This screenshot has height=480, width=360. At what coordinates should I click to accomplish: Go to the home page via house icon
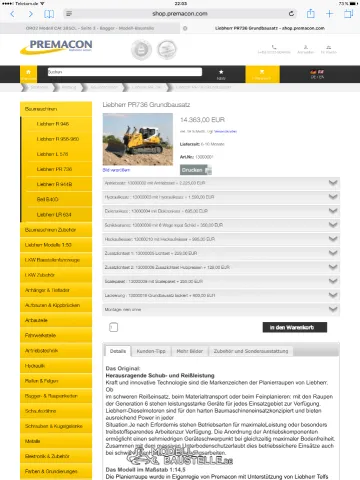tap(28, 74)
